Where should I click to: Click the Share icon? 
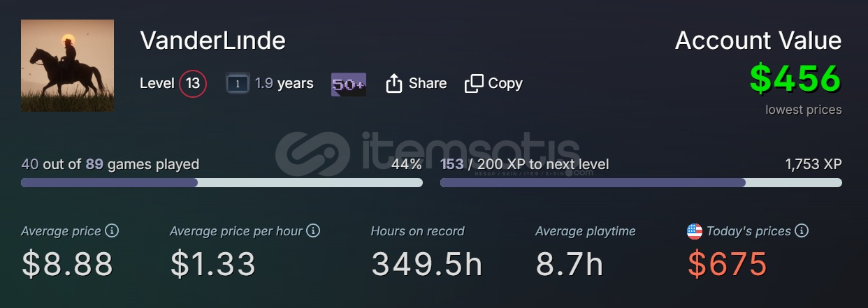click(394, 83)
